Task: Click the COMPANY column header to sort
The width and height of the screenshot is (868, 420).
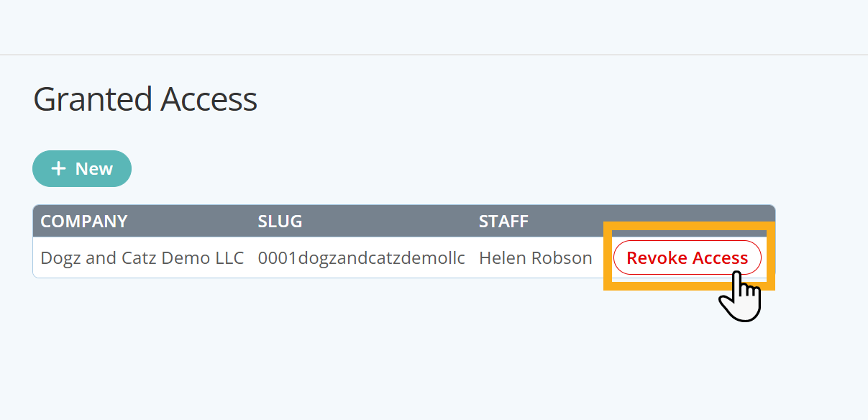Action: pos(83,221)
